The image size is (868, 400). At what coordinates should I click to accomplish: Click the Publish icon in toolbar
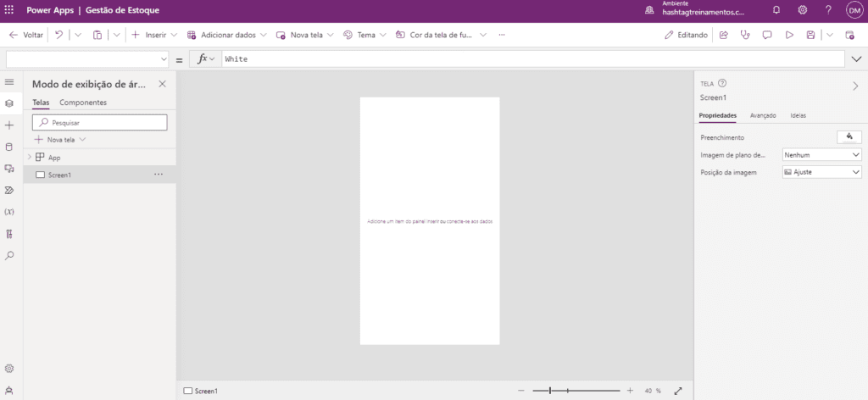tap(849, 35)
